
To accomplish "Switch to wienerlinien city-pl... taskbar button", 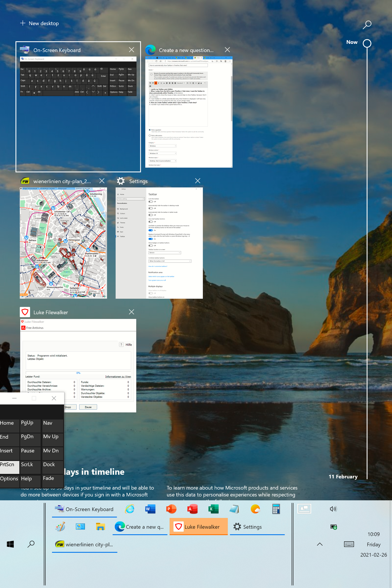I will tap(85, 544).
